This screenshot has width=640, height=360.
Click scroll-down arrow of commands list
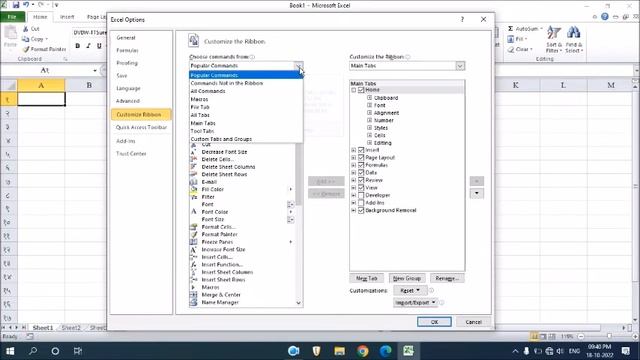[x=299, y=303]
